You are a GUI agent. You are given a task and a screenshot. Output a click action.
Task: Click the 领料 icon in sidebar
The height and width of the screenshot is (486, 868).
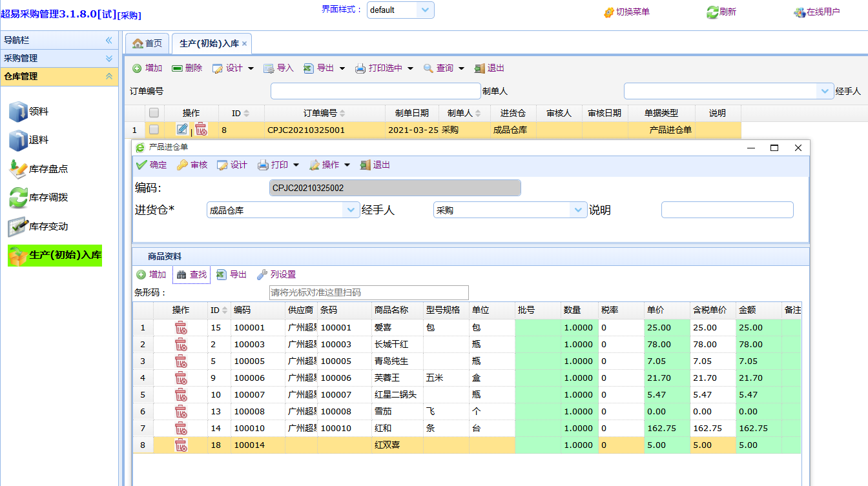pos(18,112)
